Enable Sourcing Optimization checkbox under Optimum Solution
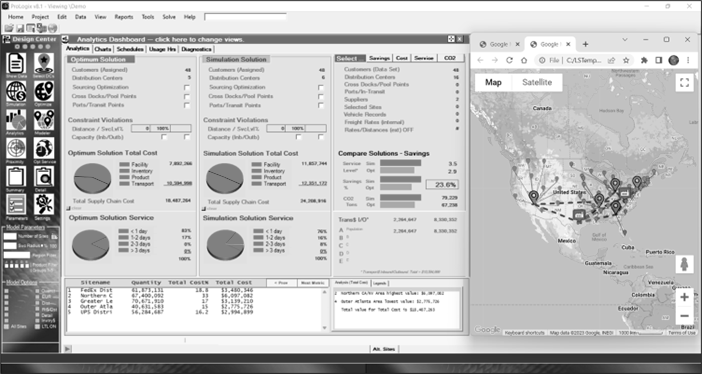Screen dimensions: 702x374 point(187,88)
